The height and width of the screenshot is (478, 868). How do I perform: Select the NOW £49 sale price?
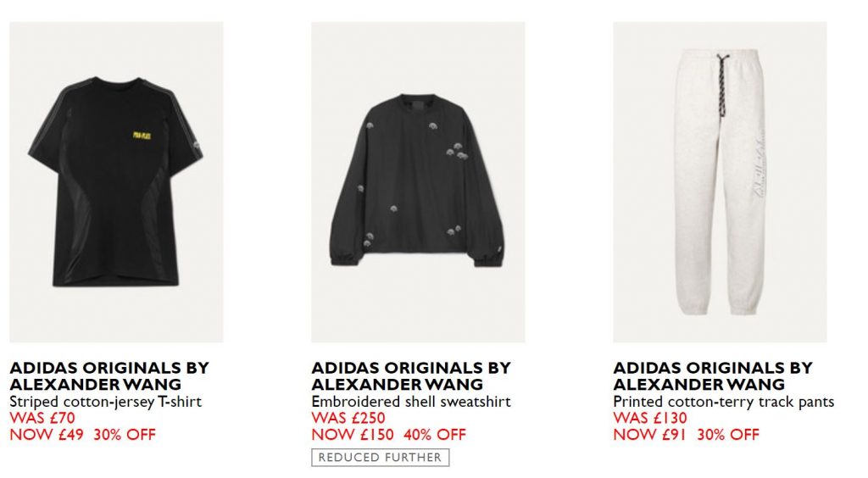point(47,435)
